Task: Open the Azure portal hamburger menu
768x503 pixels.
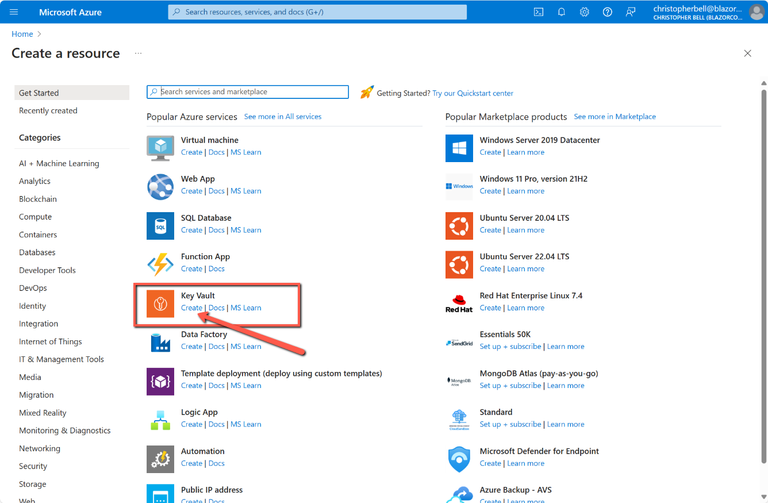Action: click(x=13, y=12)
